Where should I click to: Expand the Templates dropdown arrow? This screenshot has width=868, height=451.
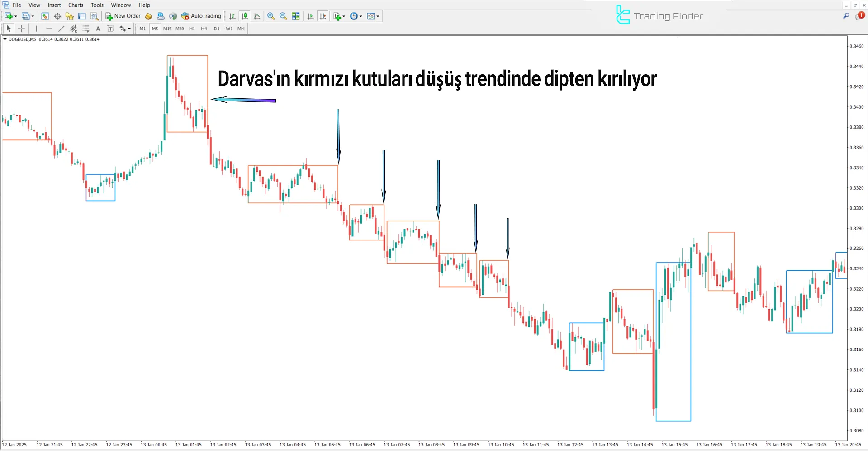click(x=378, y=16)
